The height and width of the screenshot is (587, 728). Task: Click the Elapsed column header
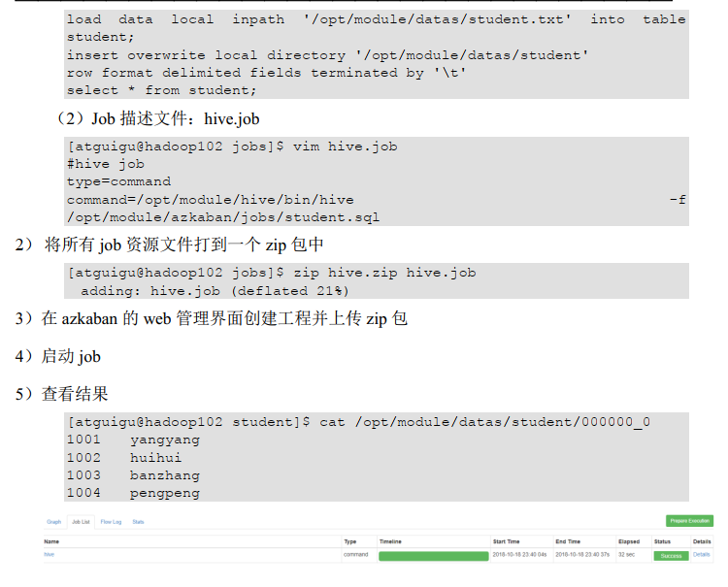point(629,541)
